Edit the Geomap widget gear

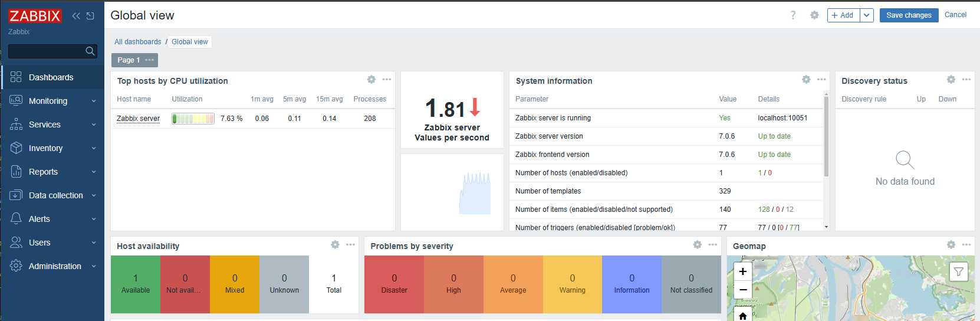[951, 244]
